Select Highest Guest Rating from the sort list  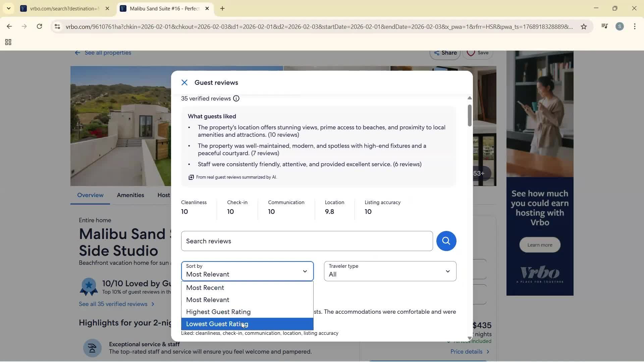coord(218,312)
